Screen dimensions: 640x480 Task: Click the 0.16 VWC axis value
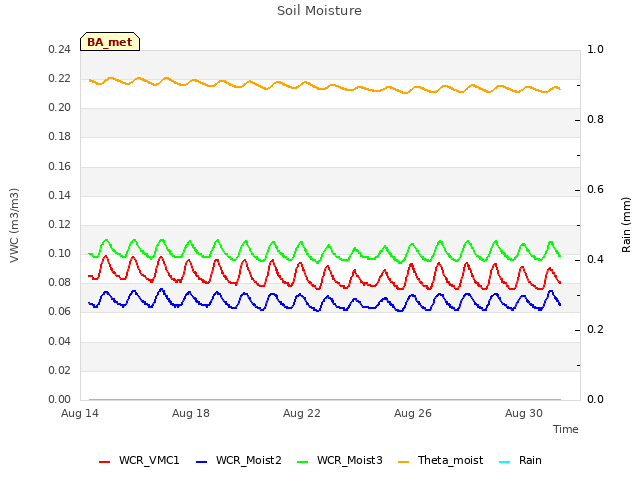[x=60, y=167]
